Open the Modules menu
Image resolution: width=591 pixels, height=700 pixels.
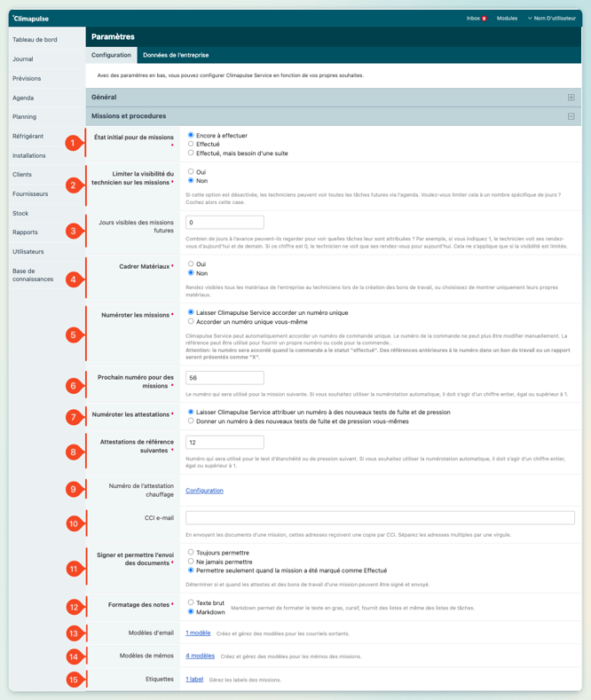tap(507, 18)
